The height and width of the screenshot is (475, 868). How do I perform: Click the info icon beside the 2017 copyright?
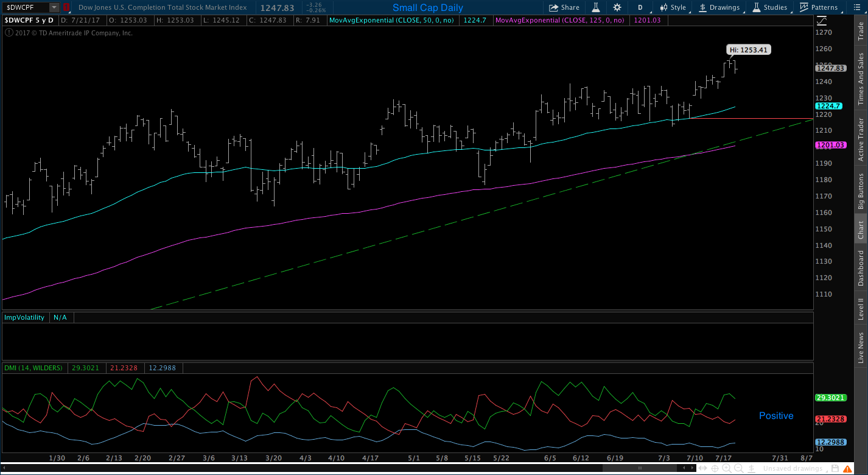9,33
